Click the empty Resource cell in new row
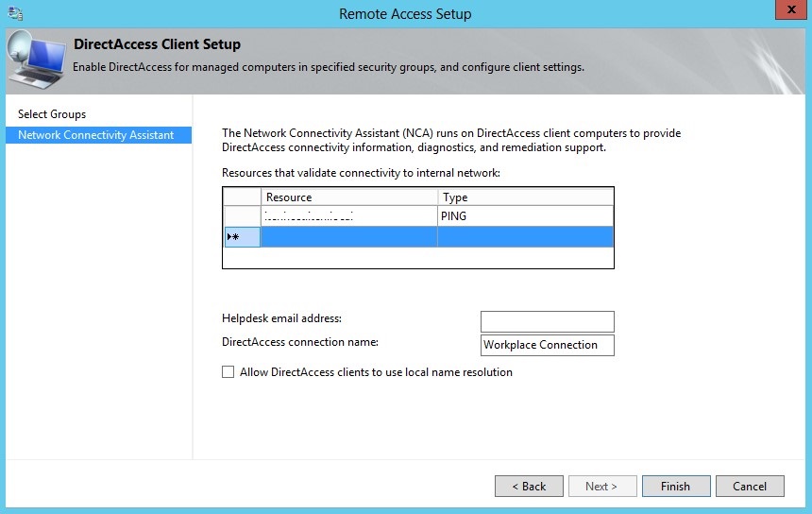This screenshot has width=812, height=514. [x=348, y=237]
